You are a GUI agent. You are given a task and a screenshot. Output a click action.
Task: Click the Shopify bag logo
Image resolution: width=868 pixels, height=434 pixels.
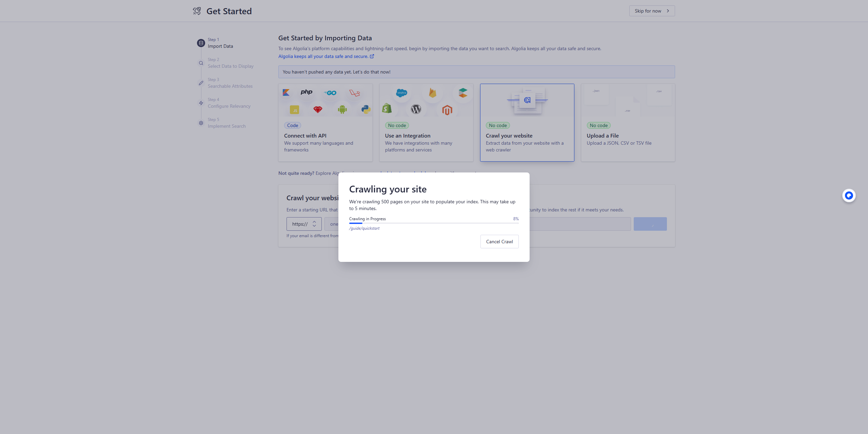coord(387,108)
